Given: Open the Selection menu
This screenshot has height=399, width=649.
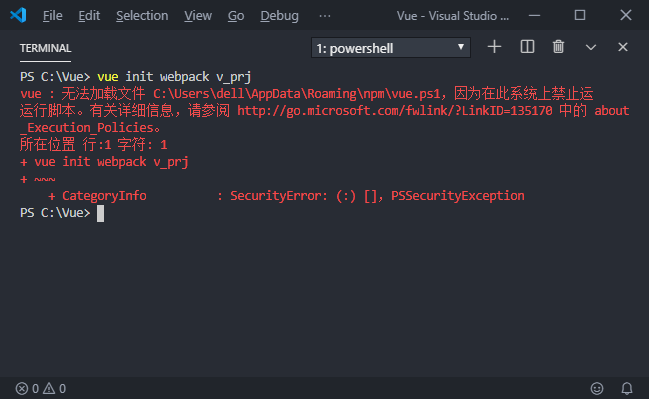Looking at the screenshot, I should 142,16.
